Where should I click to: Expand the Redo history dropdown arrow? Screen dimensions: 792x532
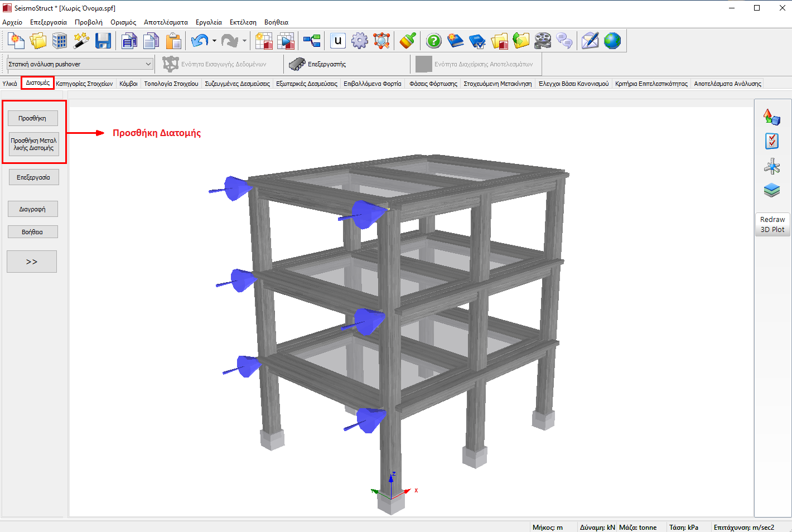[244, 41]
